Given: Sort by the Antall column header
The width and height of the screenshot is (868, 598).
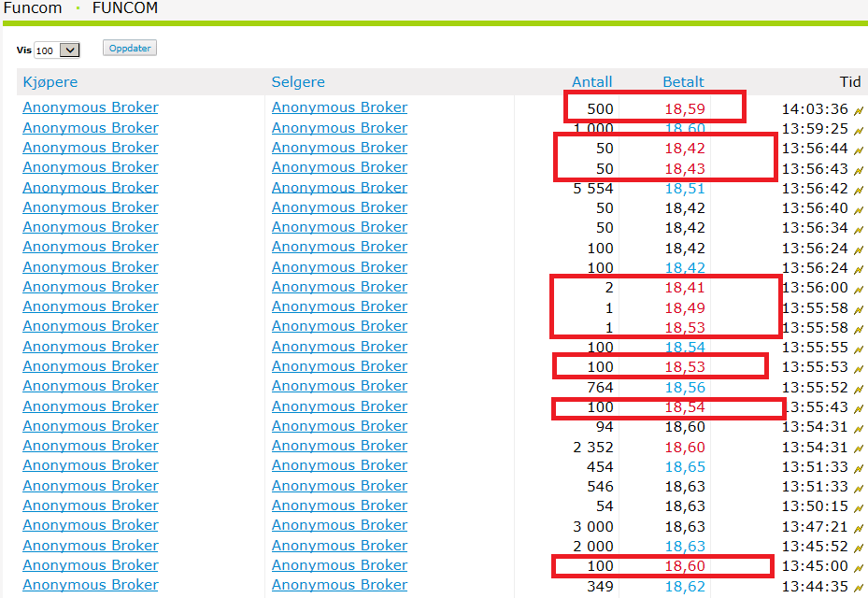Looking at the screenshot, I should point(591,82).
